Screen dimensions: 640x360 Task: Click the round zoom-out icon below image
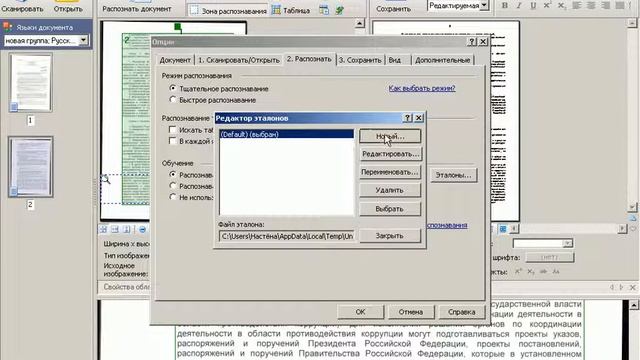click(x=142, y=229)
